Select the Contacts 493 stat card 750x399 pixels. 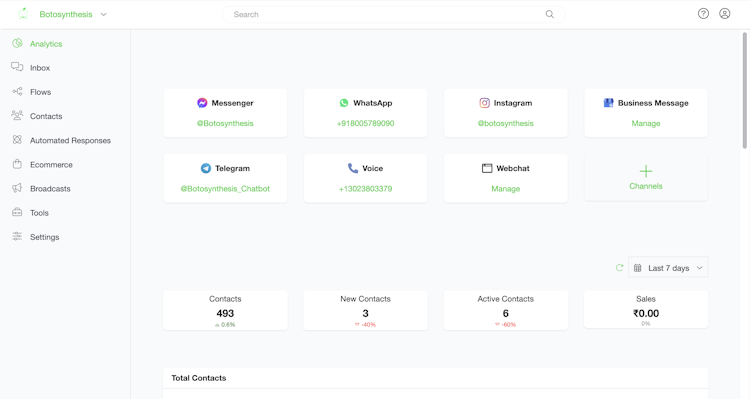click(x=225, y=310)
